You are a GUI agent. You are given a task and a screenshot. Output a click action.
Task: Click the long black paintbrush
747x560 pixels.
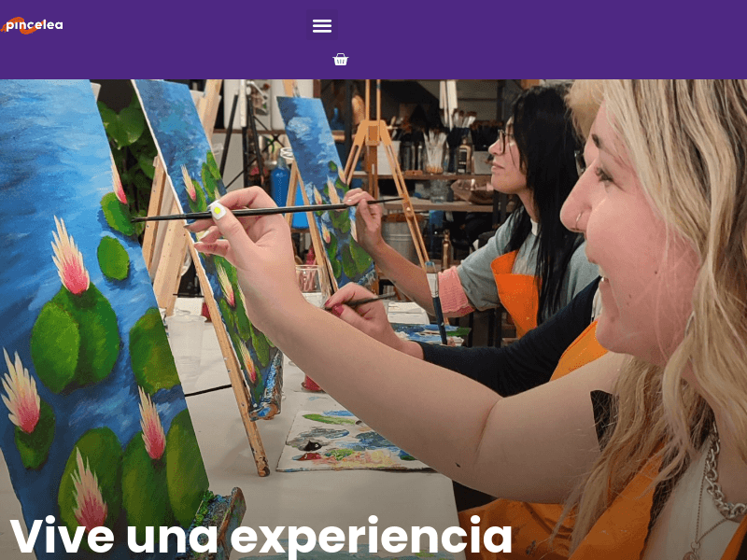coord(267,209)
